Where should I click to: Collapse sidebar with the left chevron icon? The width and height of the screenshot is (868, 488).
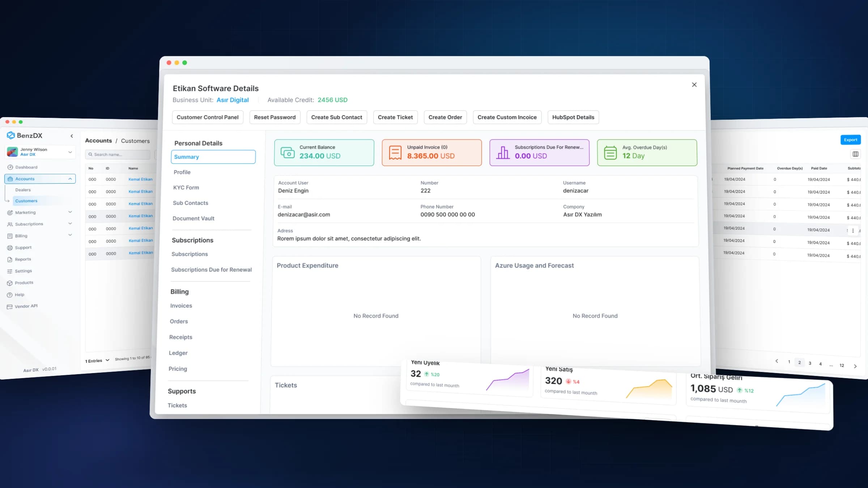(72, 136)
